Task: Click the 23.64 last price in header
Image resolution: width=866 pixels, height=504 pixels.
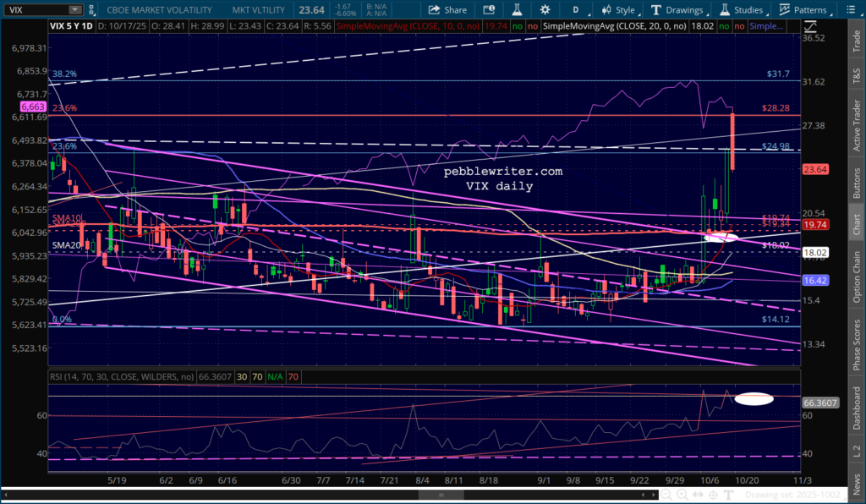Action: (311, 10)
